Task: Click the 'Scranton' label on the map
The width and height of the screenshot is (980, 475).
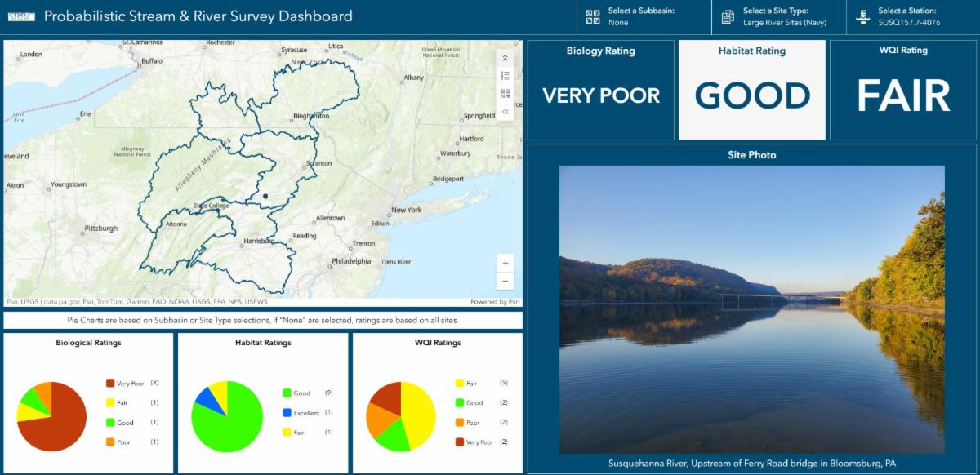Action: coord(318,163)
